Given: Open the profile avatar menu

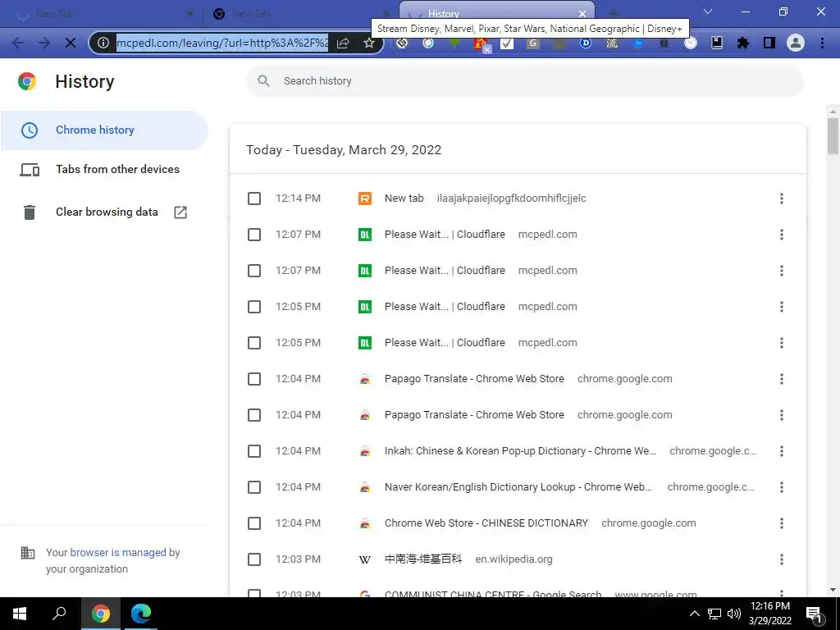Looking at the screenshot, I should pos(796,43).
